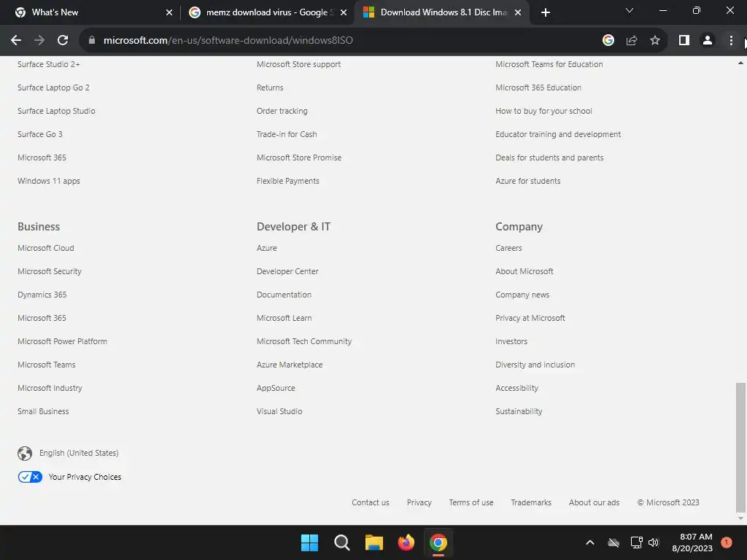The image size is (747, 560).
Task: Open the tab search dropdown
Action: [630, 10]
